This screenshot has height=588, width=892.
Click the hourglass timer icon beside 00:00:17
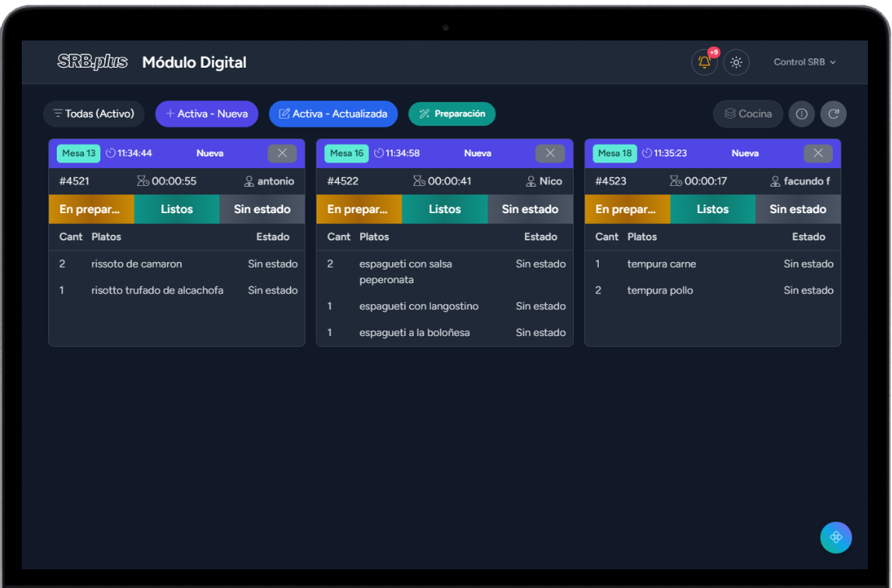pos(676,181)
